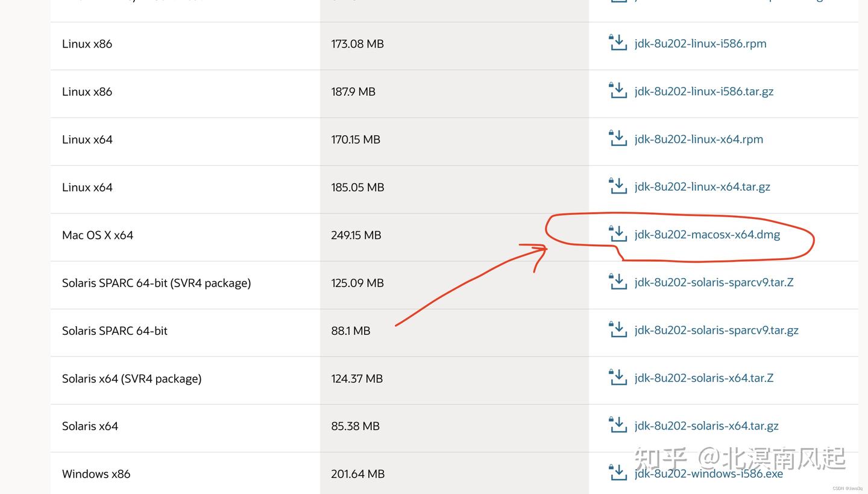Click download icon for solaris-x64.tar.gz
This screenshot has width=868, height=494.
pyautogui.click(x=618, y=425)
